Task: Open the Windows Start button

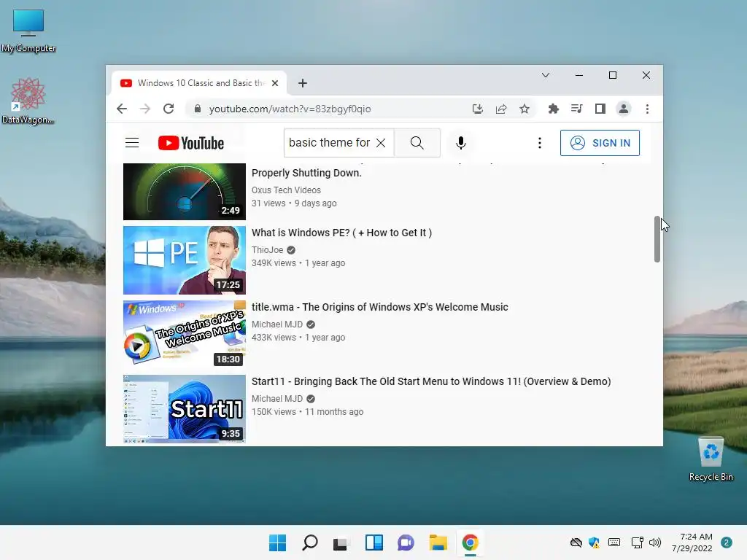Action: 277,542
